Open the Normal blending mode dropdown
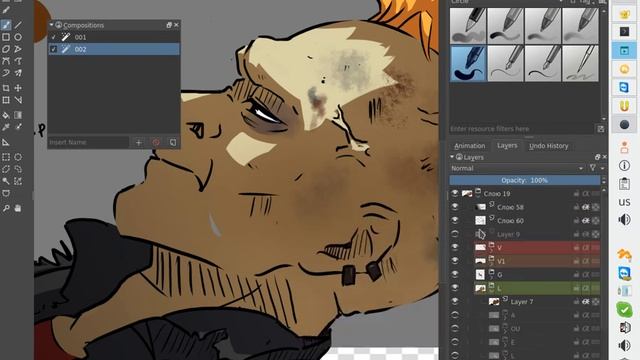This screenshot has width=640, height=360. [x=517, y=168]
